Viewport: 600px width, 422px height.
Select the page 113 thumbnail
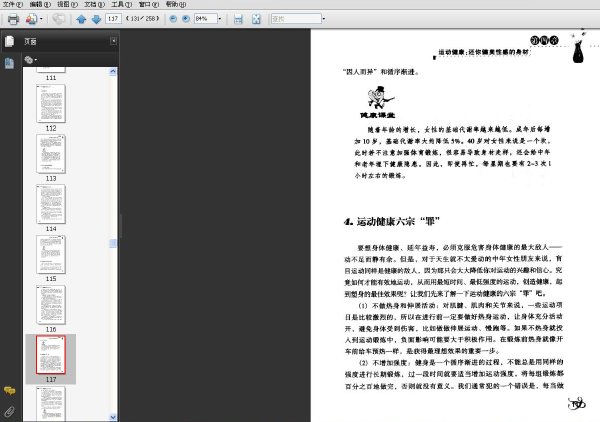click(x=51, y=153)
